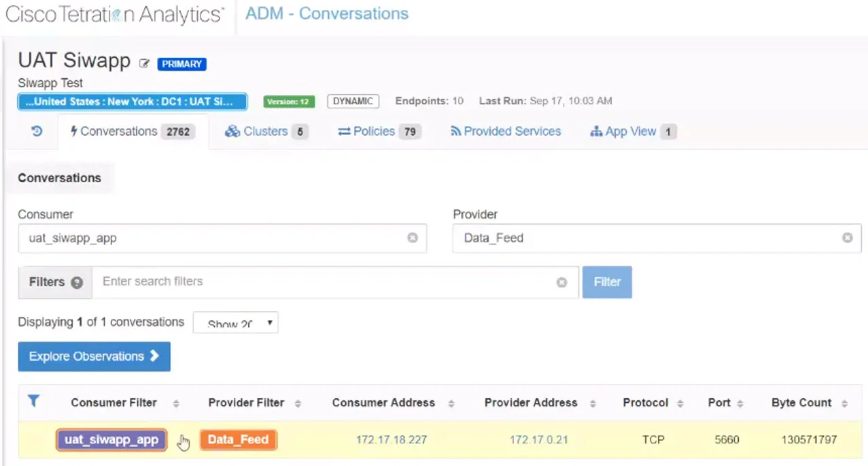The width and height of the screenshot is (868, 466).
Task: Click the TCP protocol cell
Action: pyautogui.click(x=653, y=440)
